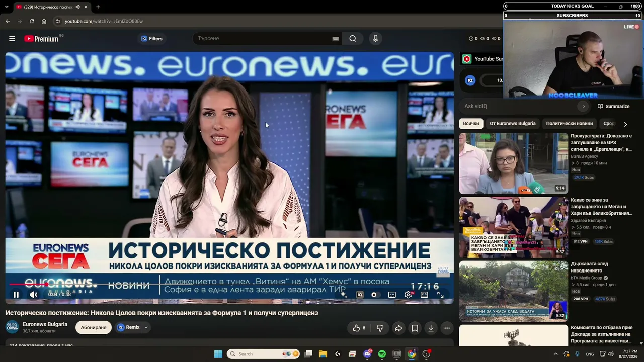The image size is (644, 362).
Task: Reload the page
Action: 32,21
